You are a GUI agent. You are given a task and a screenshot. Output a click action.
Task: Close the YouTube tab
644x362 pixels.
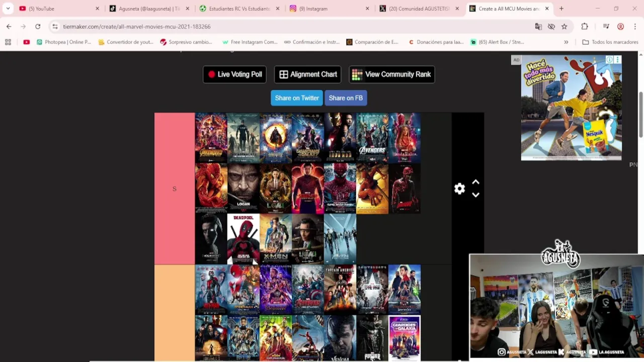(98, 9)
